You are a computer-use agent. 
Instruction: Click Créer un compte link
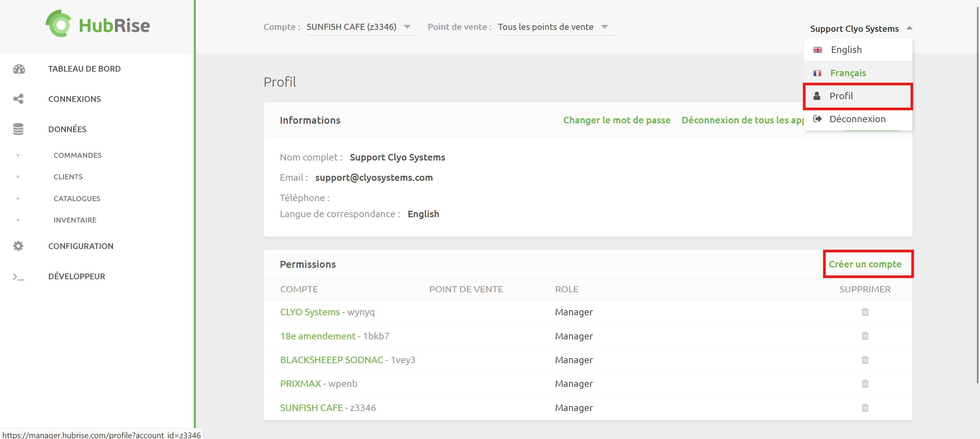coord(865,264)
